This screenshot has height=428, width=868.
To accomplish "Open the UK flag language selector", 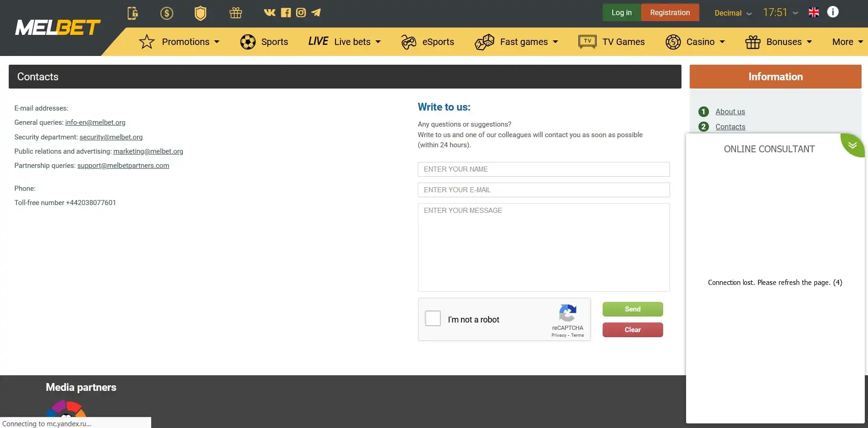I will [x=813, y=12].
